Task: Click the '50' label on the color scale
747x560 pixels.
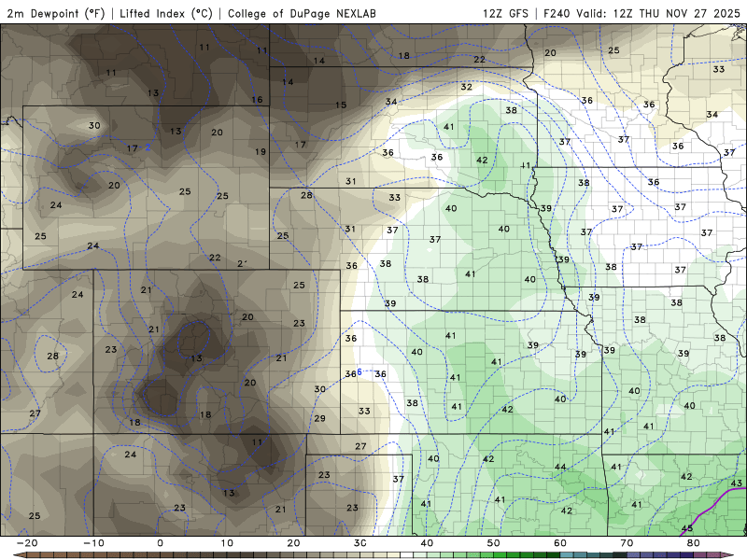Action: [494, 543]
